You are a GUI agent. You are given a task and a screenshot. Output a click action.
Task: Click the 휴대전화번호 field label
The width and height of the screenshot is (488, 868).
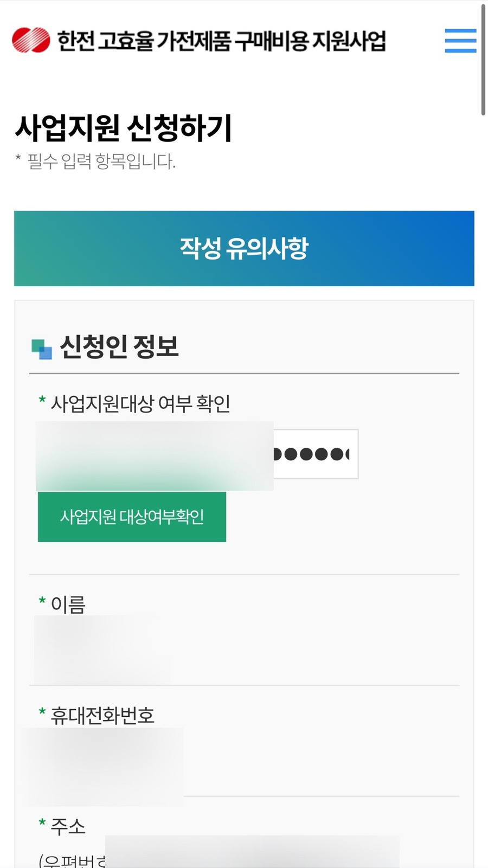click(x=102, y=716)
